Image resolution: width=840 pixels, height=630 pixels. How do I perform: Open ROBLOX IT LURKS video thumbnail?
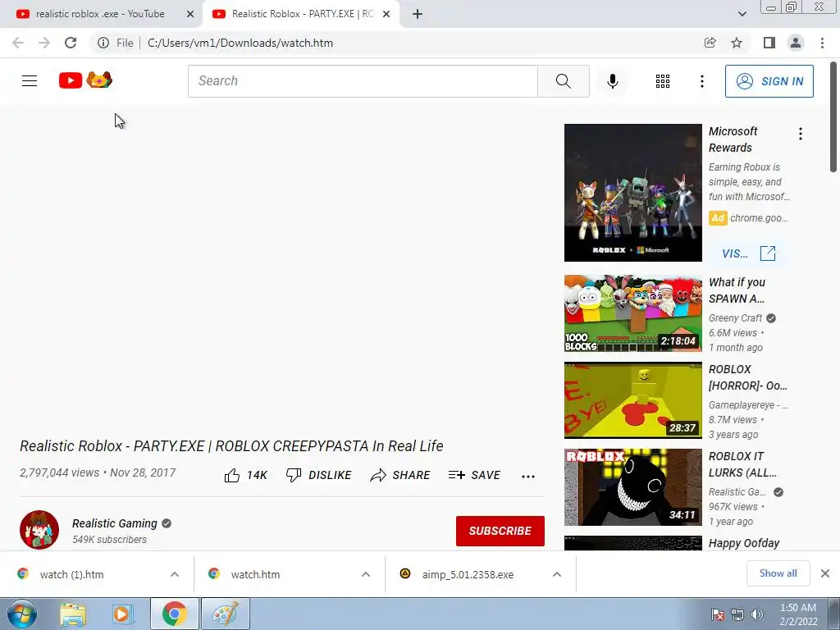[x=632, y=487]
